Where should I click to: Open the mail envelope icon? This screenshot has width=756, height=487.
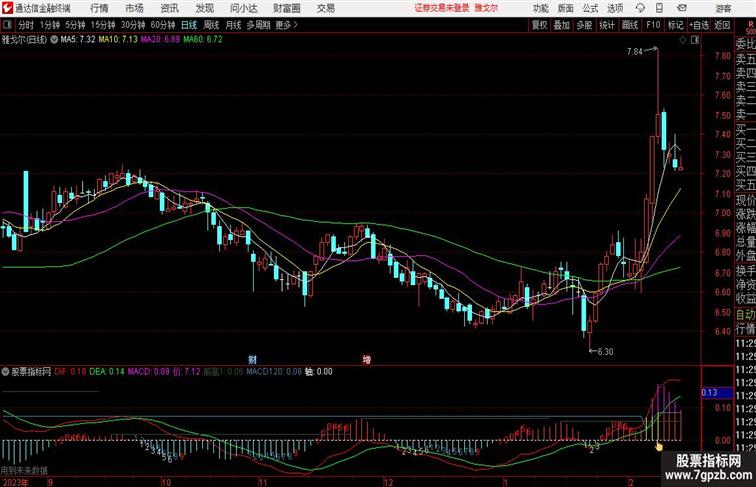(x=682, y=8)
